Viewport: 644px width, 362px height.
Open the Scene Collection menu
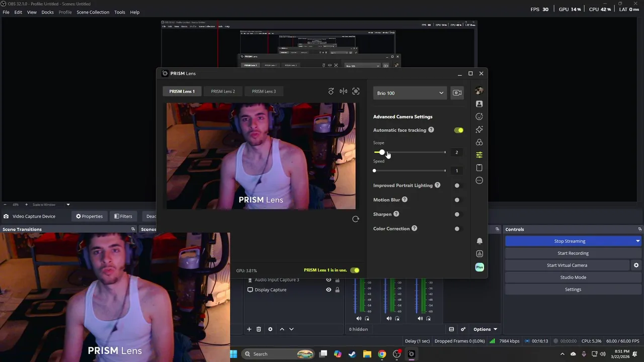93,12
